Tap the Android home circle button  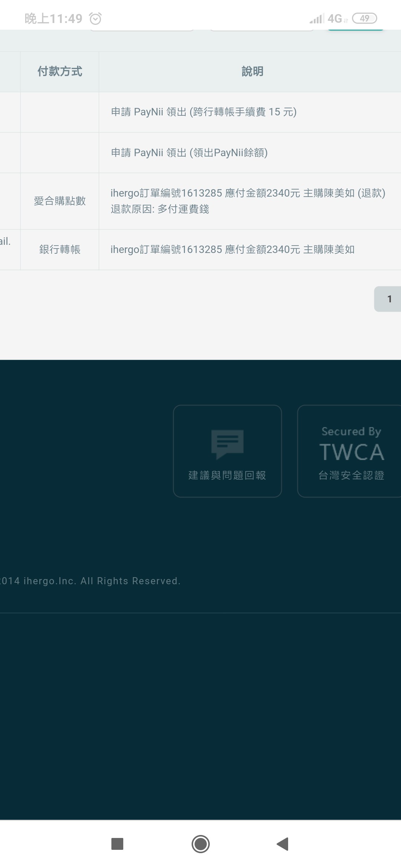tap(200, 844)
